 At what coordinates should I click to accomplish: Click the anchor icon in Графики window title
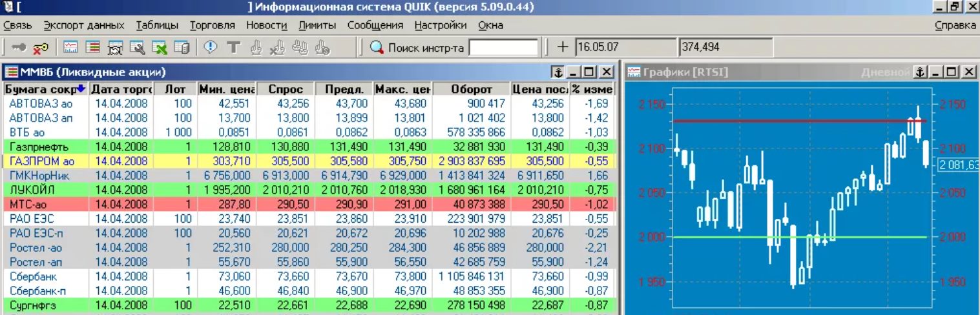(x=921, y=72)
